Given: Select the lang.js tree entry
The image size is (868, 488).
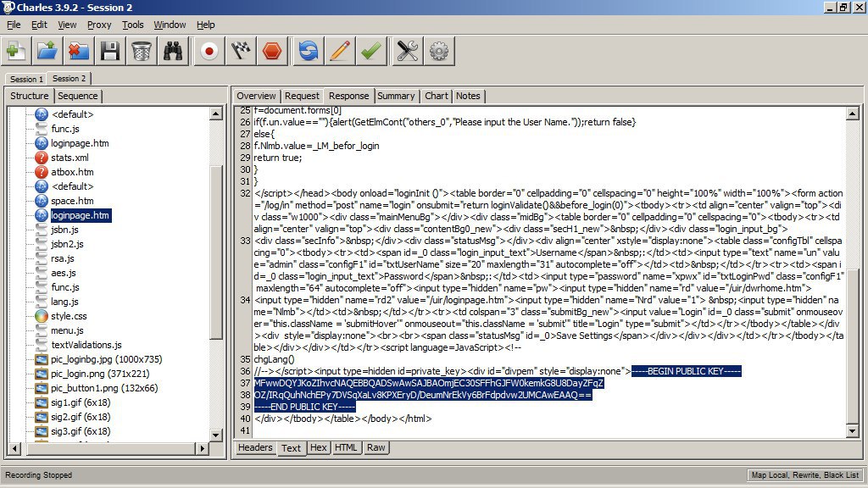Looking at the screenshot, I should 64,302.
